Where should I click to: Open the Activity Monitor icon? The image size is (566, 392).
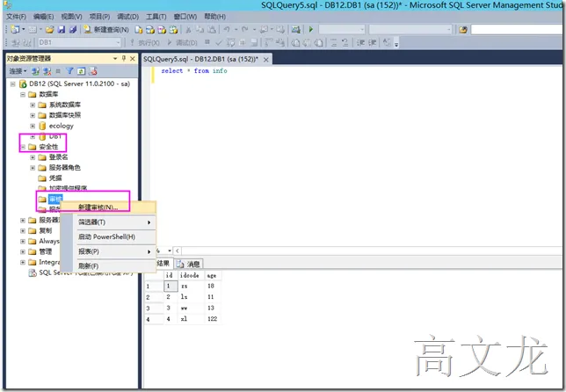click(296, 30)
